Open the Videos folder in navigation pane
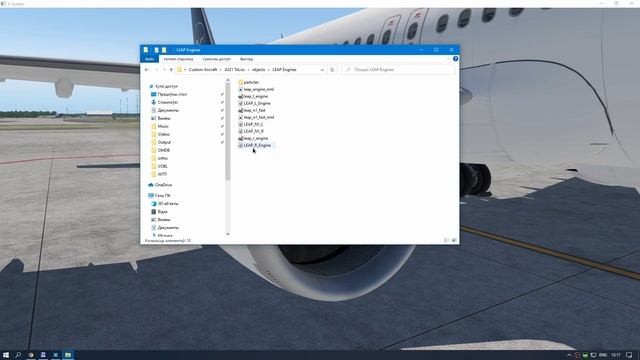640x360 pixels. 160,134
